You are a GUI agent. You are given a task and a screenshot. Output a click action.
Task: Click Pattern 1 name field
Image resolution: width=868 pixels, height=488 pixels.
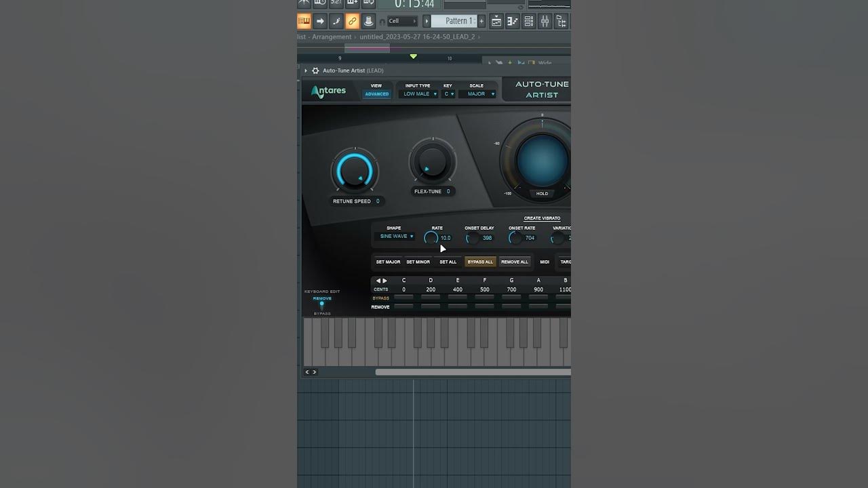coord(454,21)
